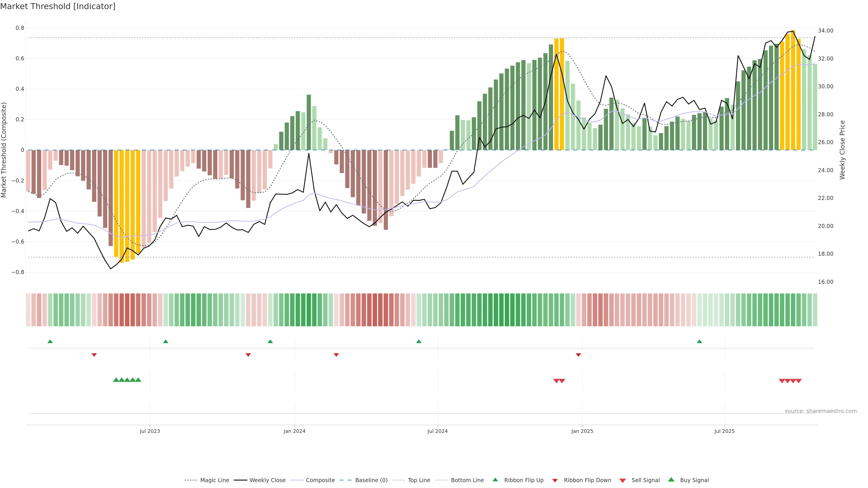Click the leftmost red ribbon flip-down triangle
The image size is (868, 488).
[x=94, y=355]
